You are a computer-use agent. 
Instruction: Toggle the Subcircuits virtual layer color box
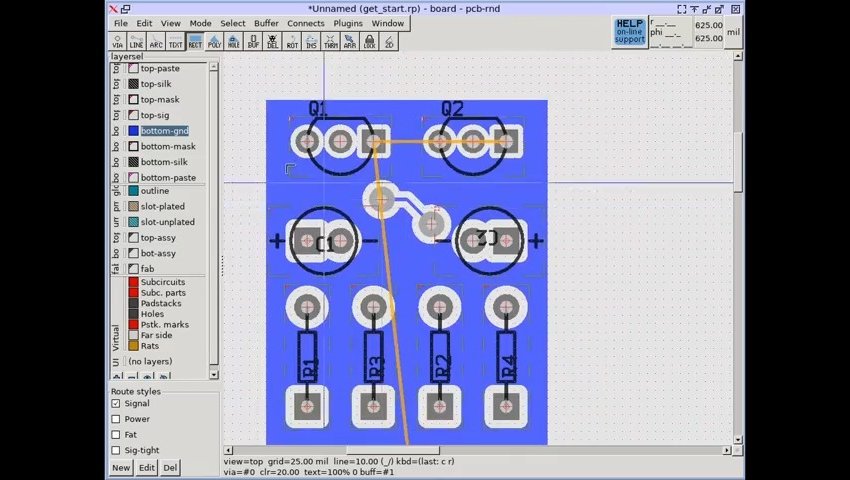coord(133,282)
